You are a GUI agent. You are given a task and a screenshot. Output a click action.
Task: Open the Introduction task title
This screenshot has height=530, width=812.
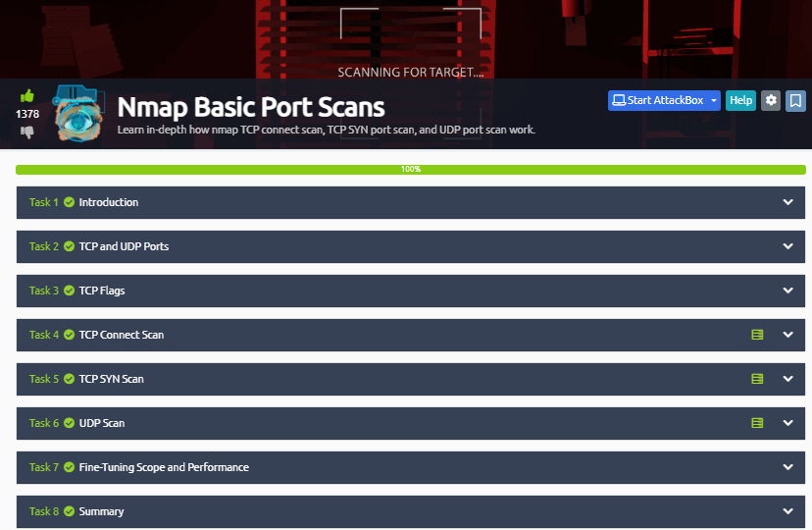click(x=108, y=202)
